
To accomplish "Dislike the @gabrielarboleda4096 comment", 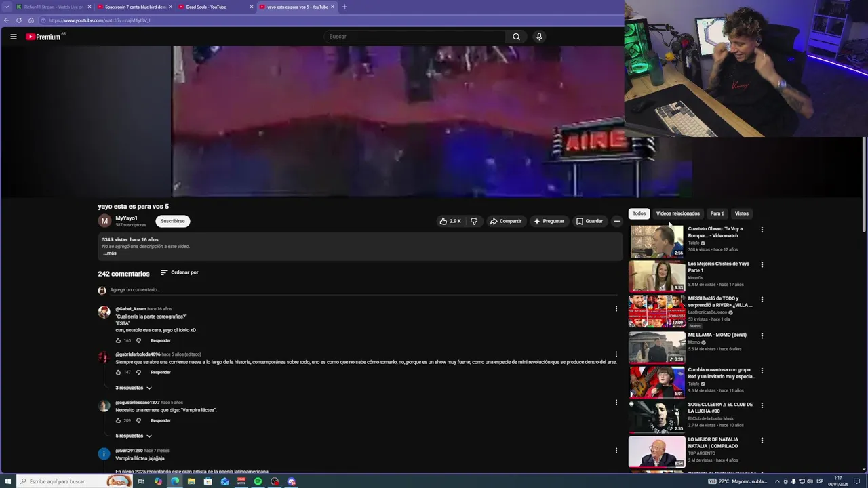I will 138,372.
